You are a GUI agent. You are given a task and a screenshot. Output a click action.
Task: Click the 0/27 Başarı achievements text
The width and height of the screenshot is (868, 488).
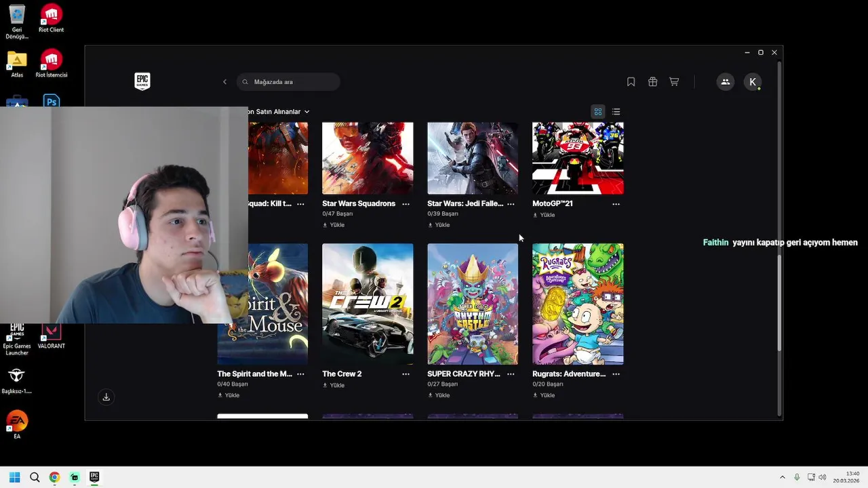[443, 384]
